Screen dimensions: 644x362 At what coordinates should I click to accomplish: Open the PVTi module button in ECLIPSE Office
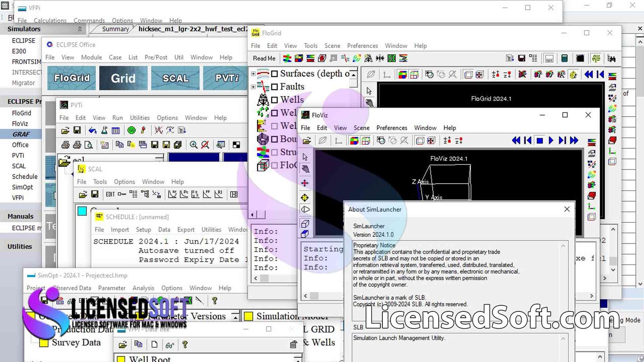225,78
